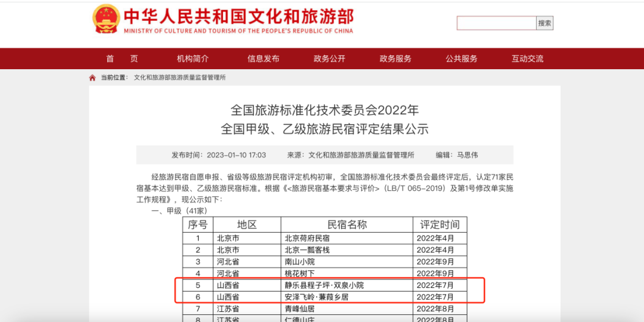The image size is (644, 322).
Task: Open the 政务服务 navigation item
Action: click(395, 58)
